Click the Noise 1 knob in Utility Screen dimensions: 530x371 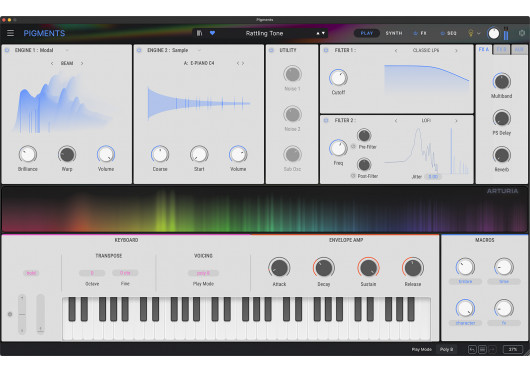pos(292,74)
